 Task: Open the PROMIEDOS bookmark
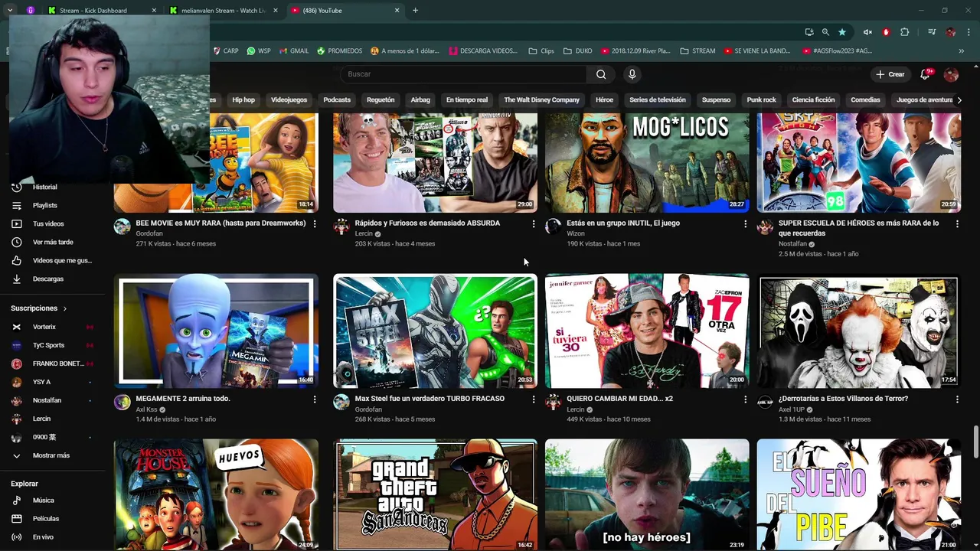(x=339, y=51)
